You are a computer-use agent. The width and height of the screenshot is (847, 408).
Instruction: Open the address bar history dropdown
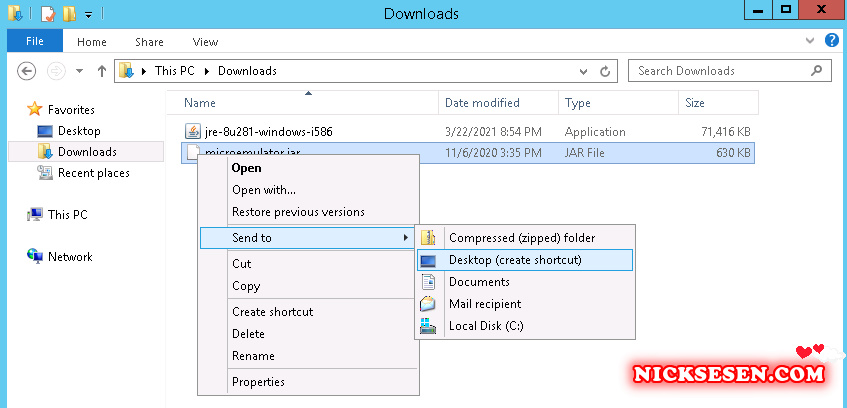click(585, 71)
